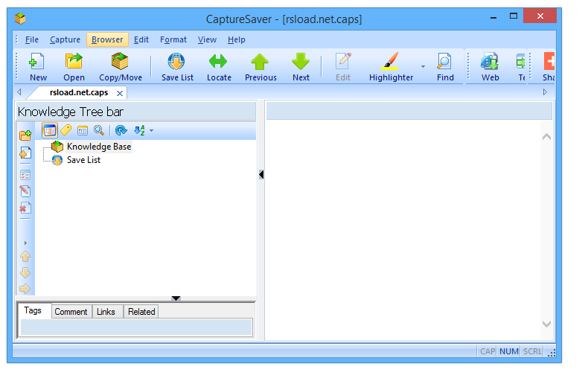Click the move down arrow in sidebar

pyautogui.click(x=25, y=272)
